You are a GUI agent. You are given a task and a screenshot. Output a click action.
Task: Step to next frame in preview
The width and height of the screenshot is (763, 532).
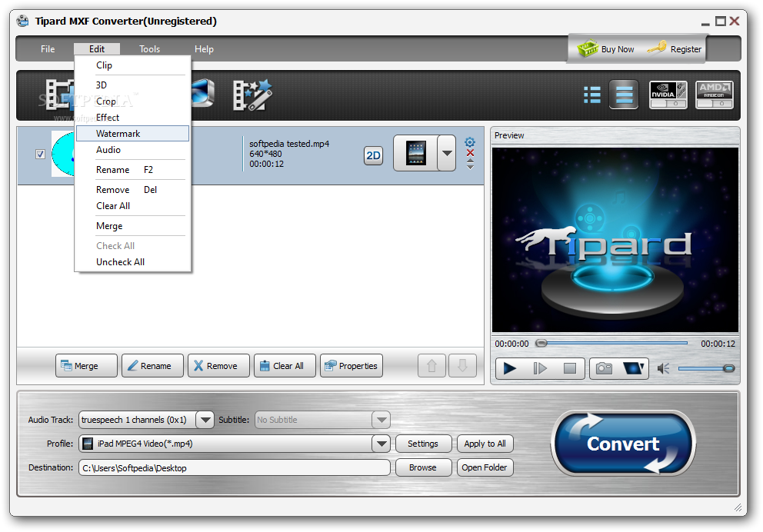click(540, 368)
